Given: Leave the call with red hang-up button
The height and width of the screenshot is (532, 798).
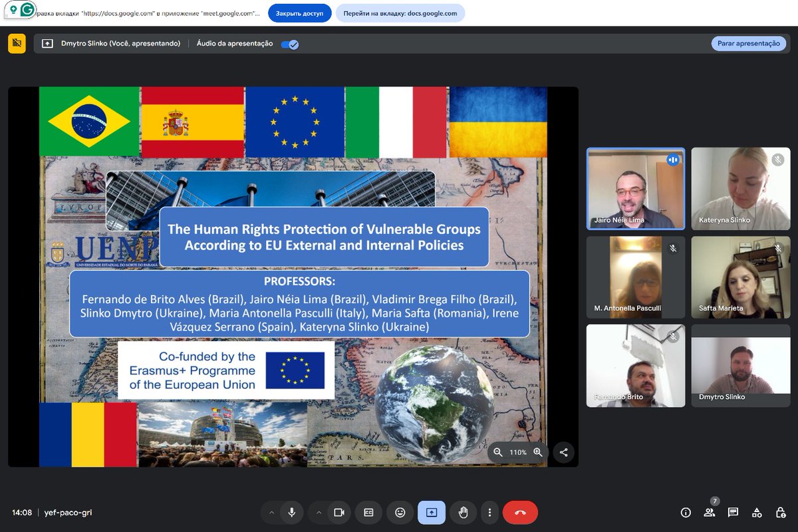Looking at the screenshot, I should pos(520,512).
